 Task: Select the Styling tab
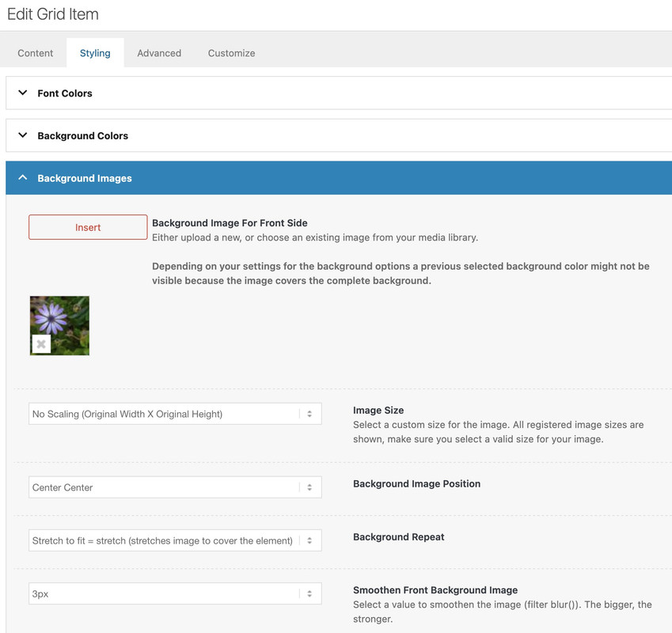tap(95, 53)
